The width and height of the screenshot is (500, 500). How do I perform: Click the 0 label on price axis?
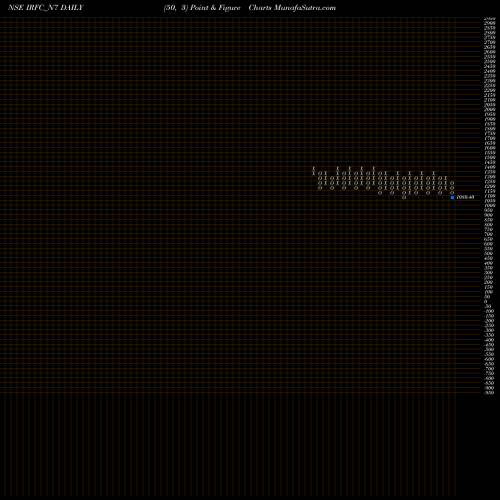485,301
